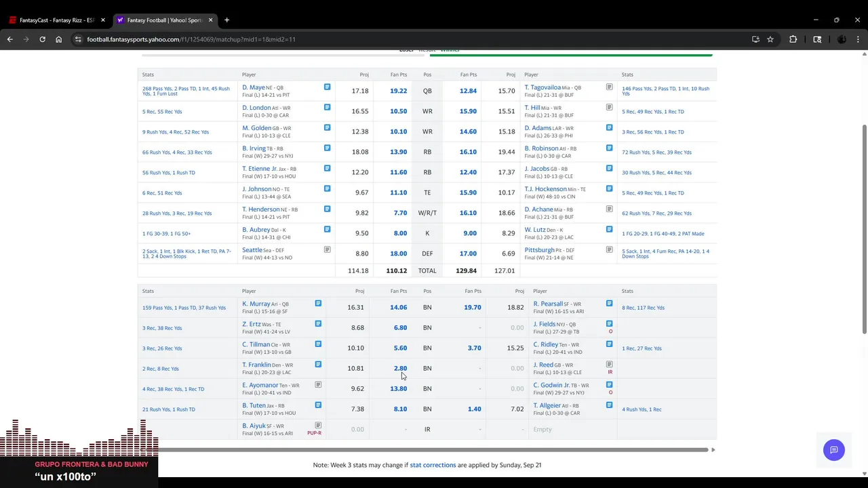Close the Yahoo Fantasy Football tab
The height and width of the screenshot is (488, 868).
[x=210, y=20]
